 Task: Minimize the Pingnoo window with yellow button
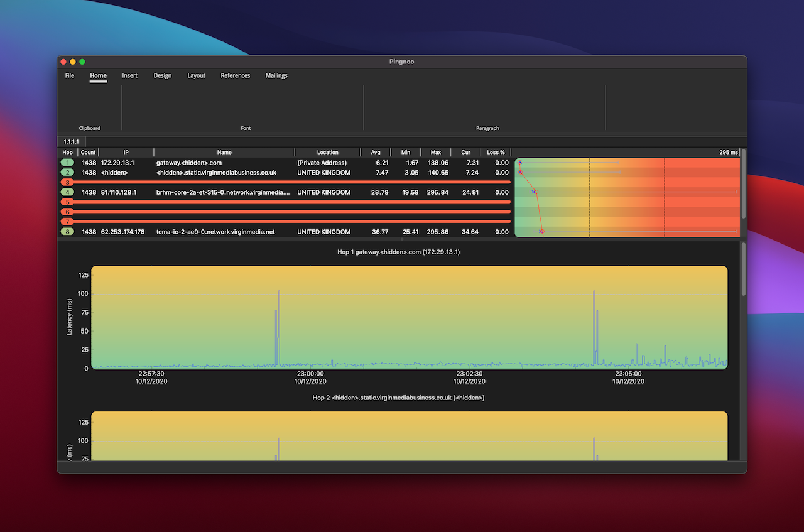(72, 62)
